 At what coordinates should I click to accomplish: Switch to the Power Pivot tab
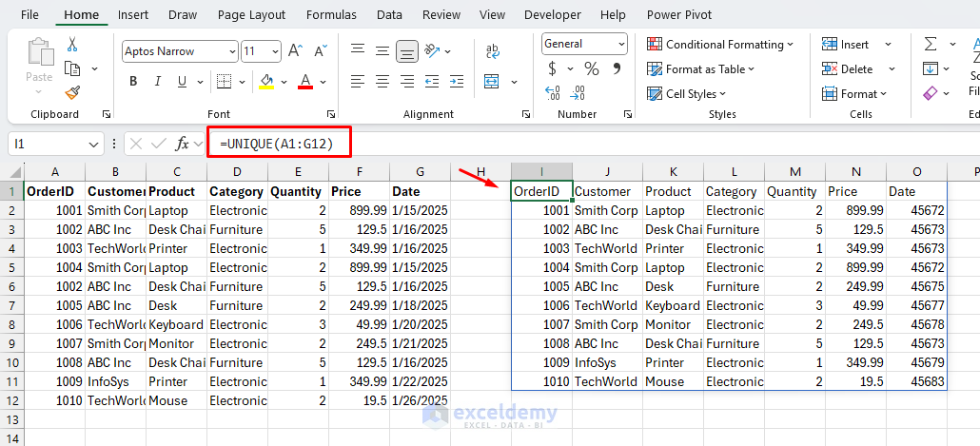pyautogui.click(x=678, y=14)
